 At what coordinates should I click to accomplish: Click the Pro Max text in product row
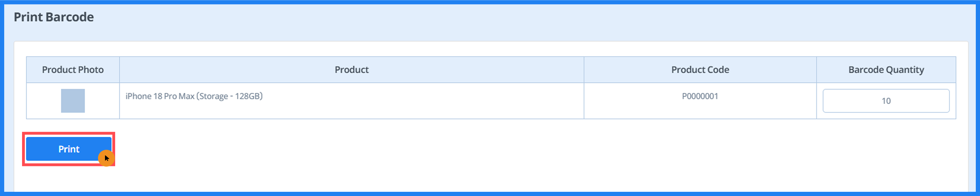pyautogui.click(x=179, y=96)
